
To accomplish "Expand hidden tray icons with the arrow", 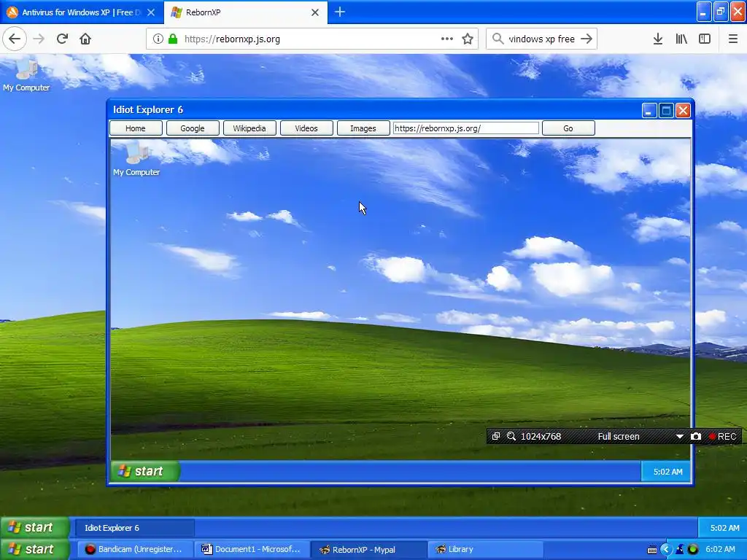I will [665, 550].
